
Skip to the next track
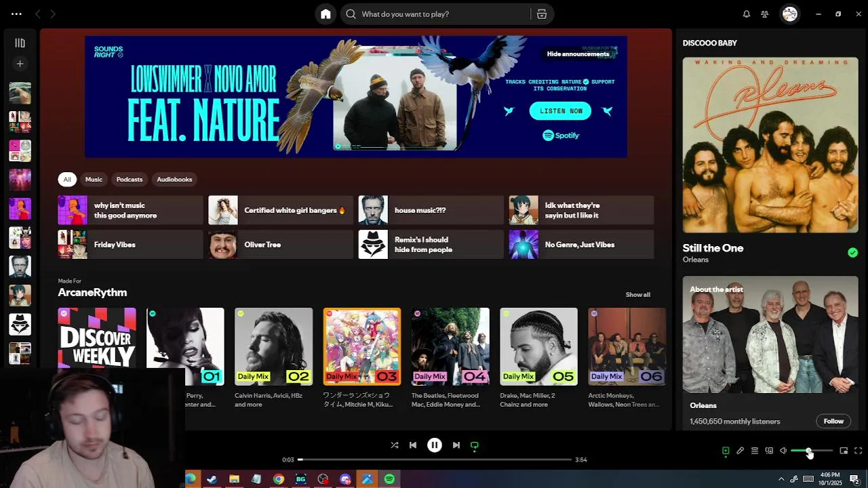[456, 445]
